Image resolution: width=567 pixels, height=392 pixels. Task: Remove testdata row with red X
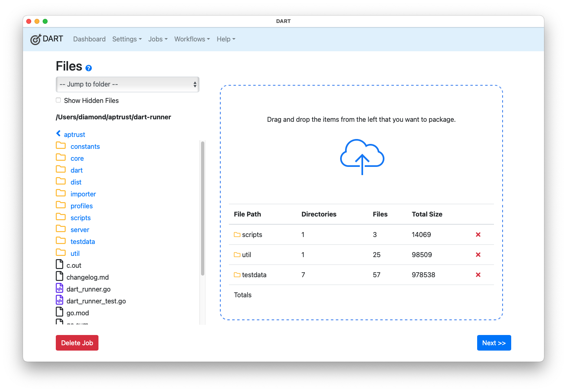pyautogui.click(x=478, y=275)
